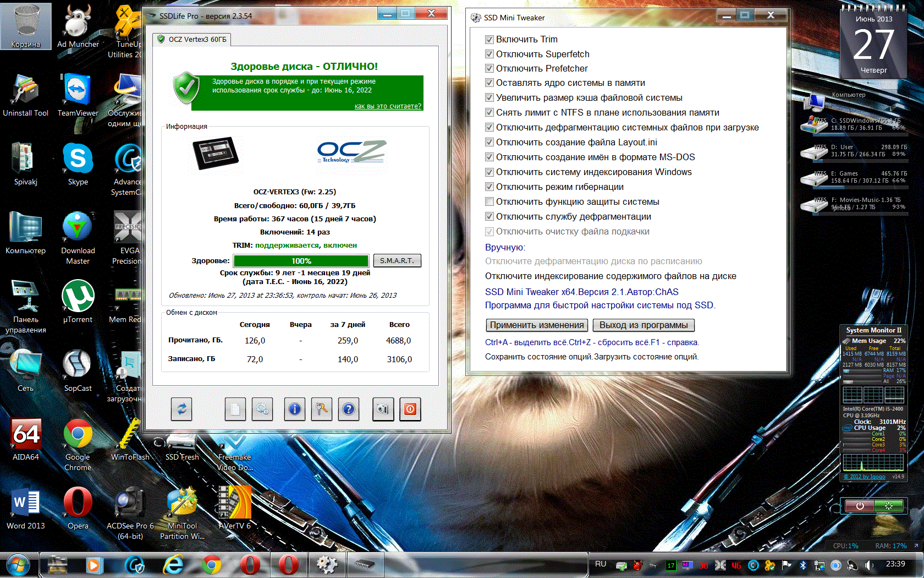Open the Ad Muncher desktop icon

pyautogui.click(x=78, y=26)
